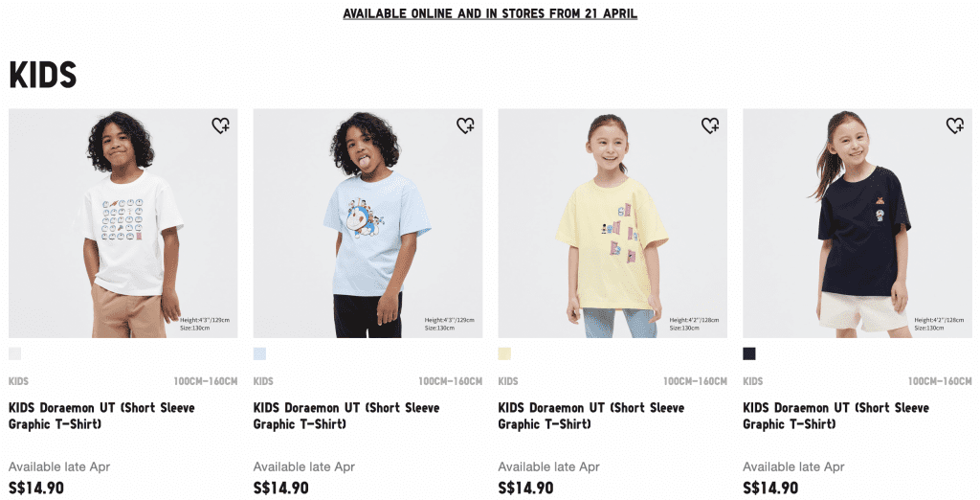Click the S$14.90 price under white shirt
980x500 pixels.
(36, 489)
